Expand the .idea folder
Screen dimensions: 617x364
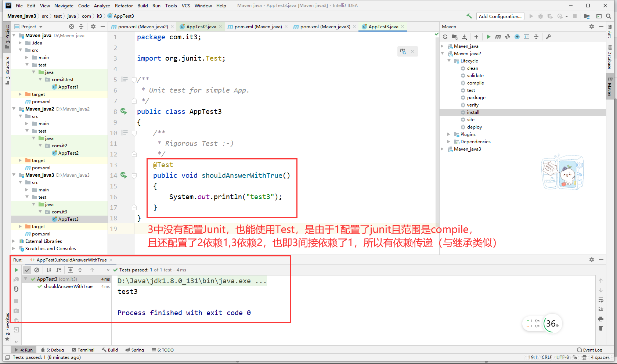point(21,43)
